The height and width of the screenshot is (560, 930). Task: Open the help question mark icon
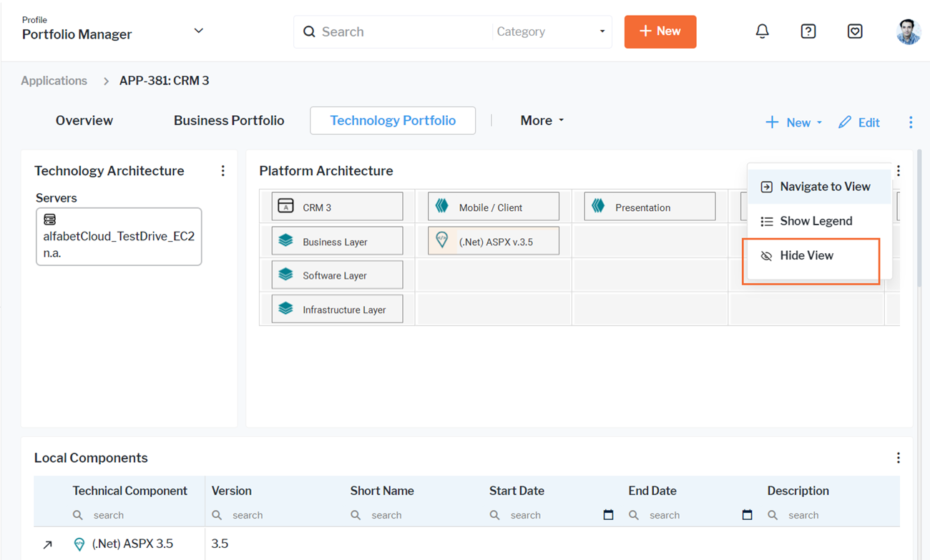[808, 31]
